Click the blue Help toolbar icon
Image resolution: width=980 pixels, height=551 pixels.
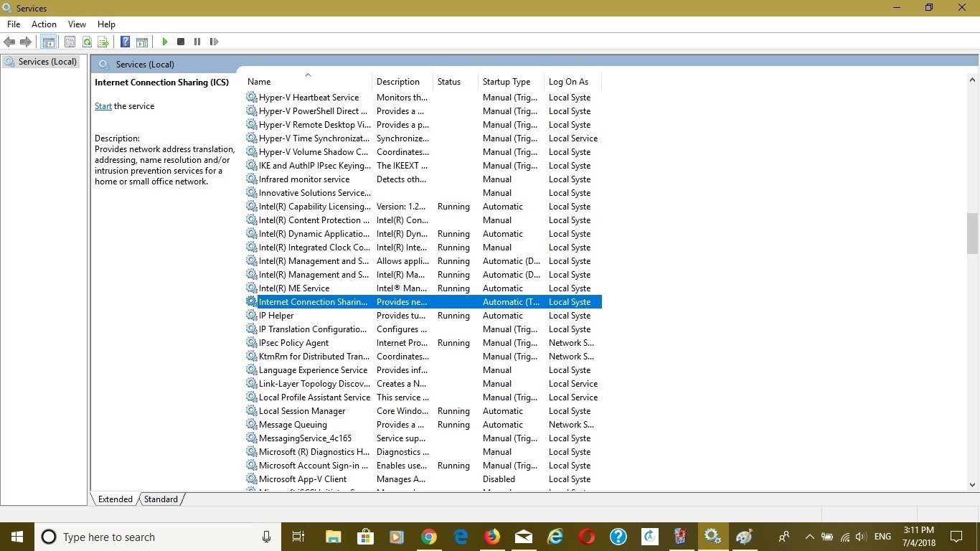[126, 42]
